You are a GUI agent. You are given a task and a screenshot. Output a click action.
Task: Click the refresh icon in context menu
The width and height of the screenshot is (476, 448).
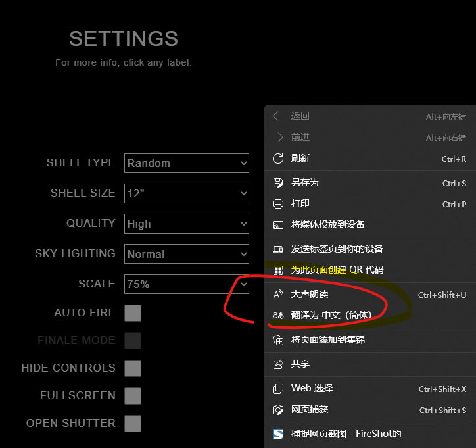point(277,159)
